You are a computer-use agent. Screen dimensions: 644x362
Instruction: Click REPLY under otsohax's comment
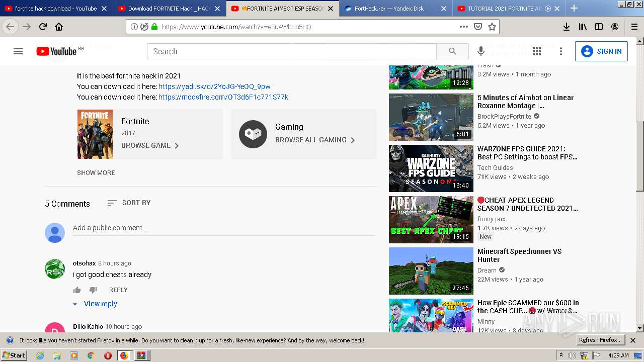pyautogui.click(x=118, y=290)
